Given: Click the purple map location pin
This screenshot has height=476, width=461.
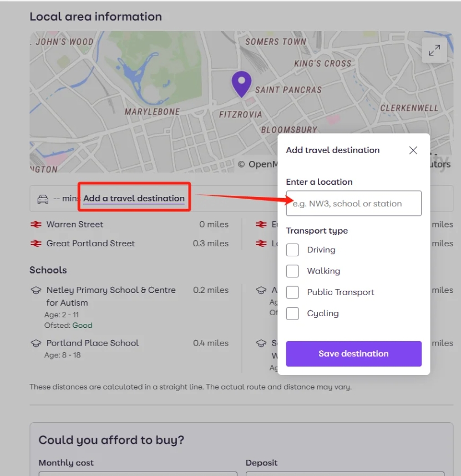Looking at the screenshot, I should tap(241, 84).
